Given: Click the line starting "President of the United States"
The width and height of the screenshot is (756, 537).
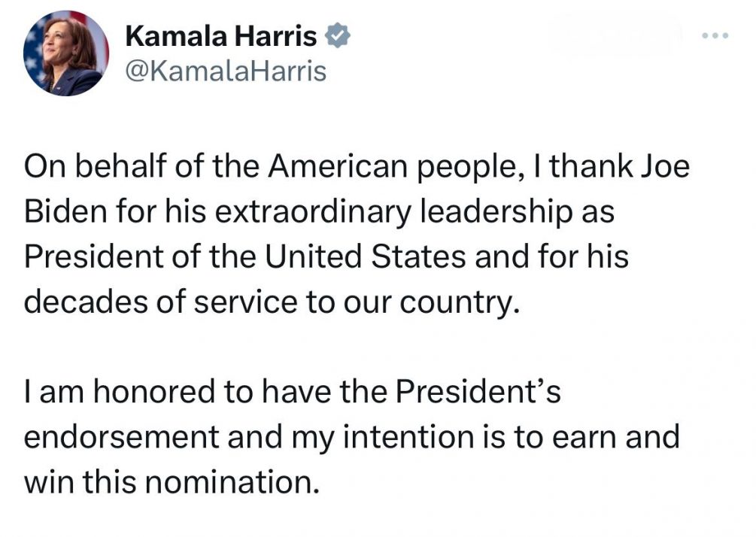Looking at the screenshot, I should click(326, 256).
